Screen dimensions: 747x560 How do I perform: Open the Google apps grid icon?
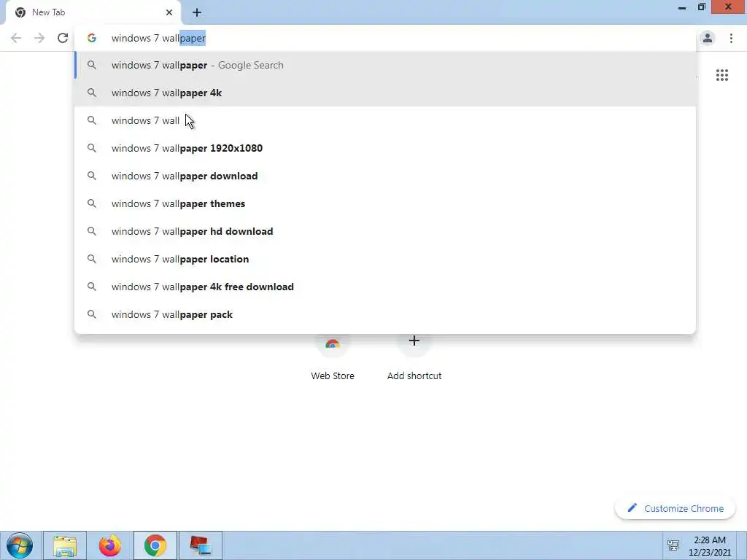tap(721, 75)
